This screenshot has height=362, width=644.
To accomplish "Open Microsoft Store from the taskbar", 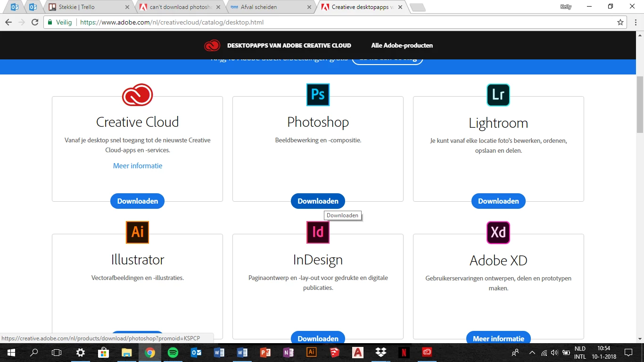I will click(x=103, y=352).
